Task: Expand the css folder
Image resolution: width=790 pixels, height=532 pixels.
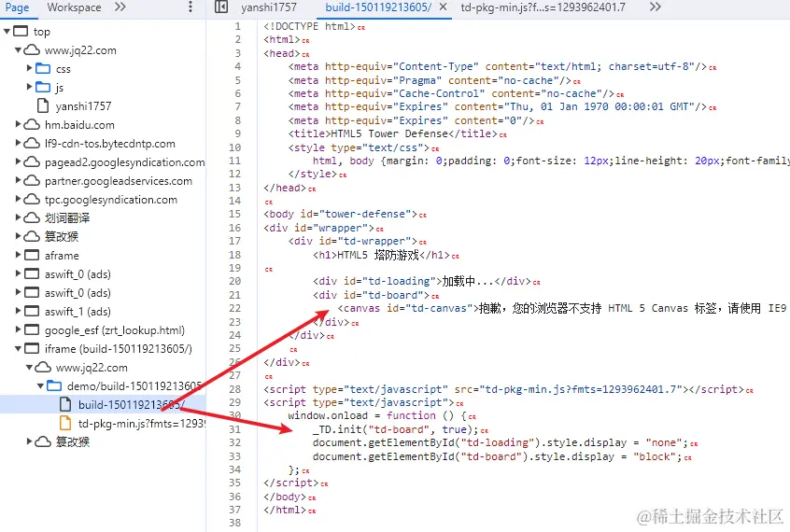Action: click(x=29, y=68)
